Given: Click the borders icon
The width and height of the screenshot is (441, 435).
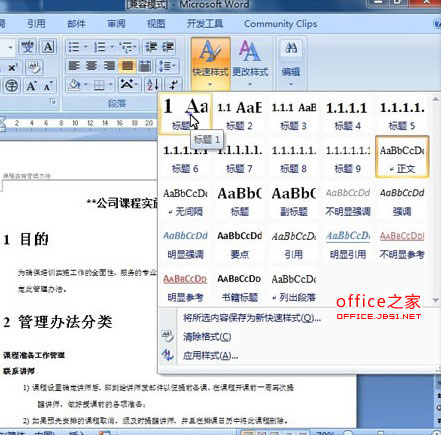Looking at the screenshot, I should 99,85.
